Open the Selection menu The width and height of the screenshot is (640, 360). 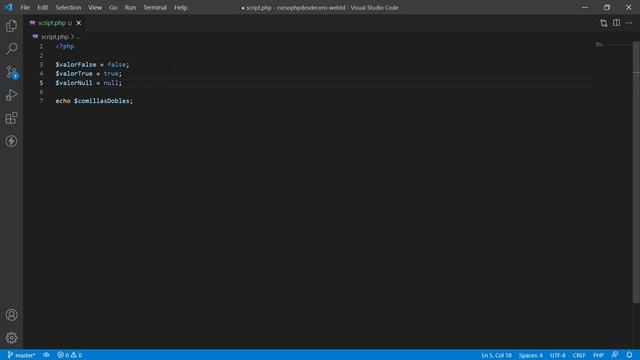(68, 7)
